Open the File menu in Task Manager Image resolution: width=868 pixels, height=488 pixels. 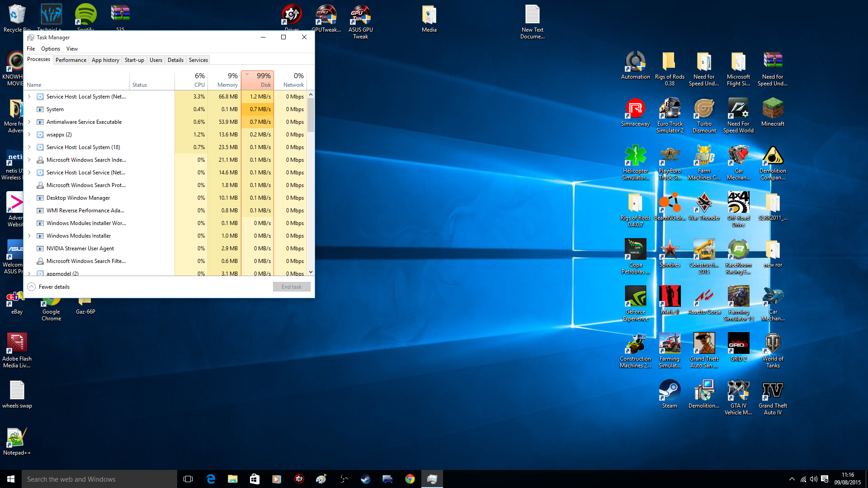click(x=31, y=49)
